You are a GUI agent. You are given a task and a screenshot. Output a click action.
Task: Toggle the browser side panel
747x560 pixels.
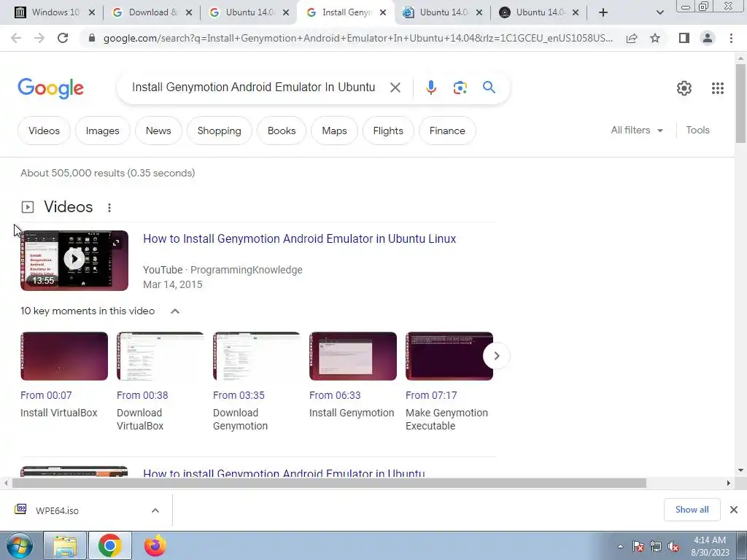[x=684, y=38]
